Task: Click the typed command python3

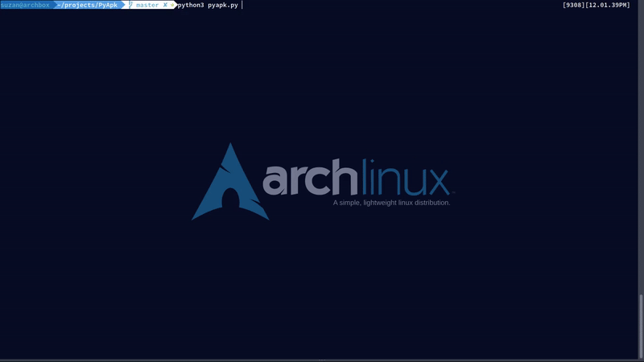Action: 191,6
